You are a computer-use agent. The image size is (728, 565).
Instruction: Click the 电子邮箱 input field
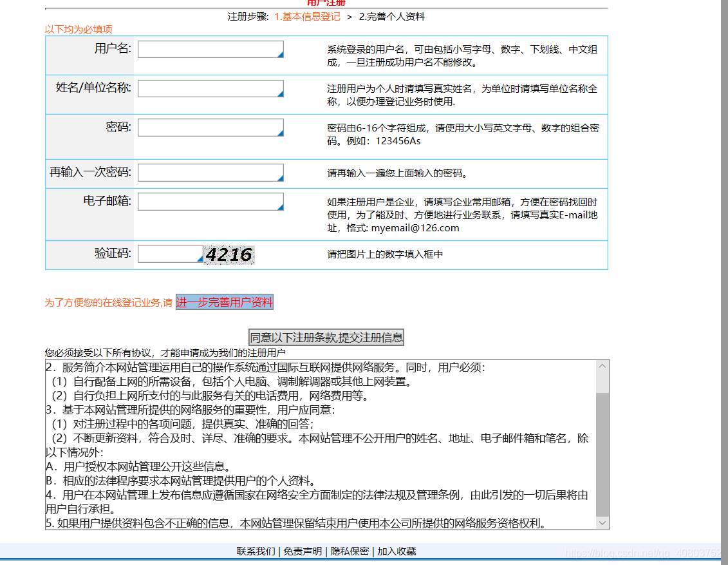[210, 202]
